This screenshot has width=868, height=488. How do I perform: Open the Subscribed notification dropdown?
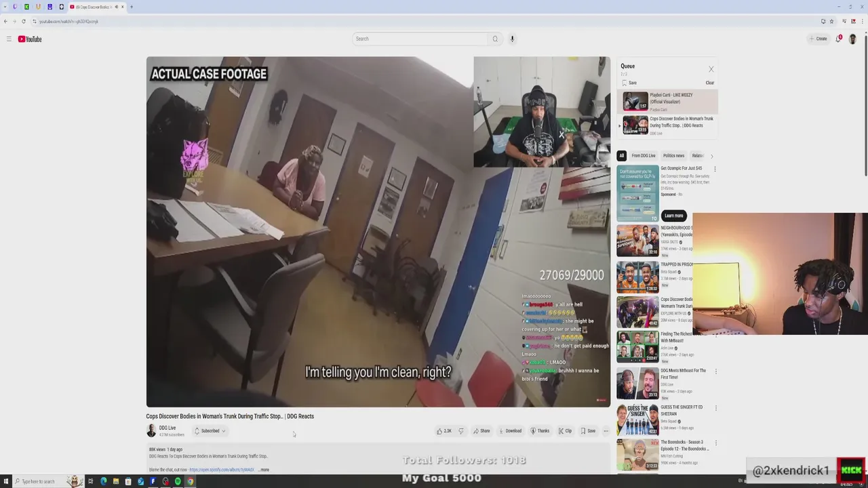click(210, 431)
